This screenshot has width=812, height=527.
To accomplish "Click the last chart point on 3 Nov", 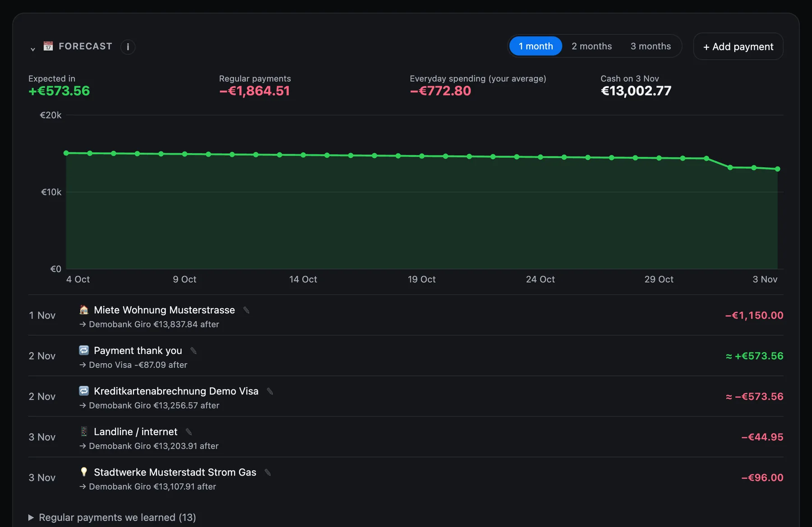I will pos(777,169).
